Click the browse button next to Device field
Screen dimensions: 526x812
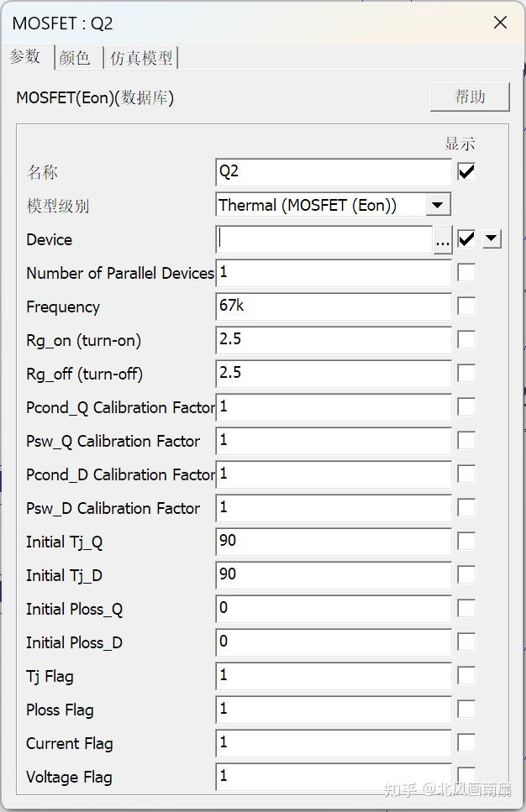[443, 239]
